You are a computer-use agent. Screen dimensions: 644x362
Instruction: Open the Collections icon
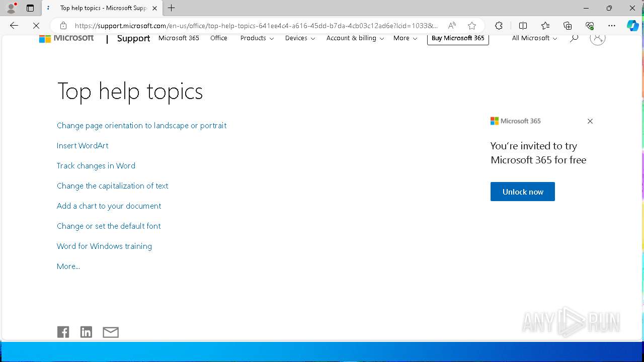(568, 26)
